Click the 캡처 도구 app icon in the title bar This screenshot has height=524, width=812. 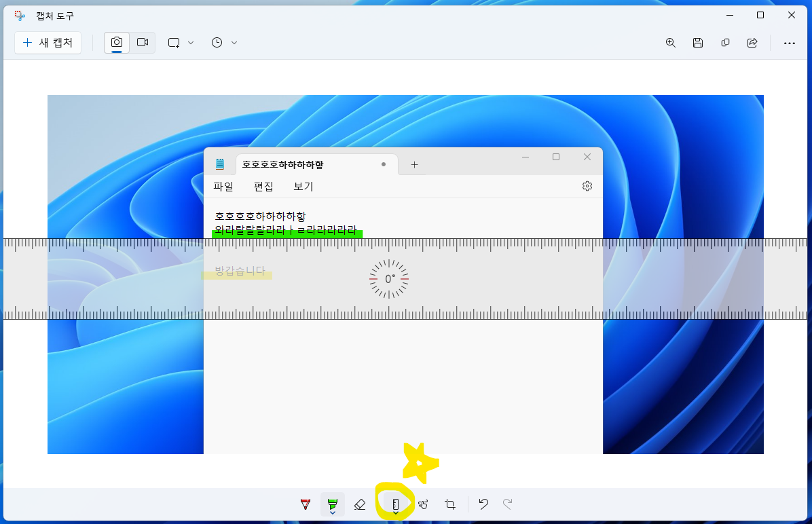coord(20,16)
